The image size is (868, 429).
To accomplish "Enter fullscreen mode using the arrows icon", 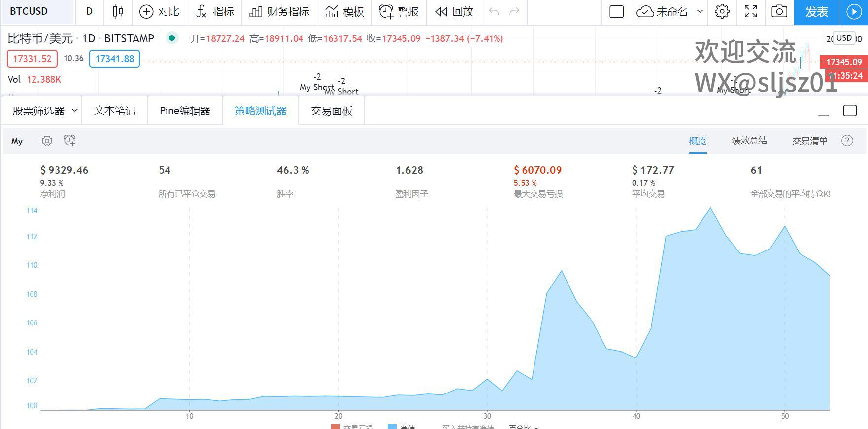I will coord(750,12).
